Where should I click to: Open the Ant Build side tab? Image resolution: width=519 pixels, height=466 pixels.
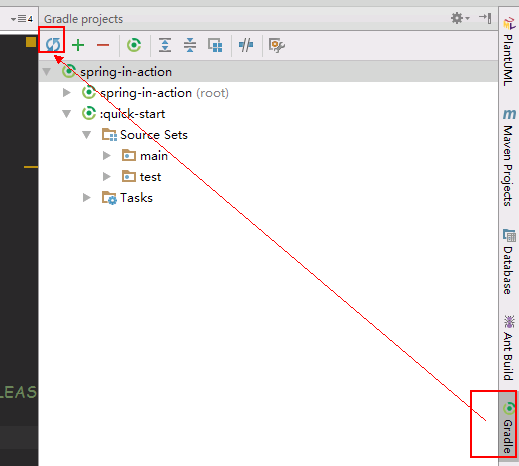pos(509,348)
